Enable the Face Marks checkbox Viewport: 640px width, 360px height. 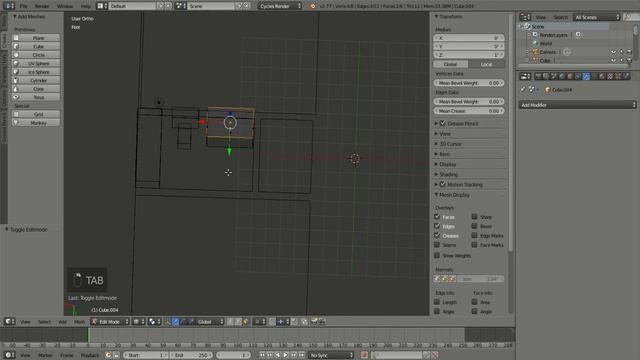[x=474, y=245]
